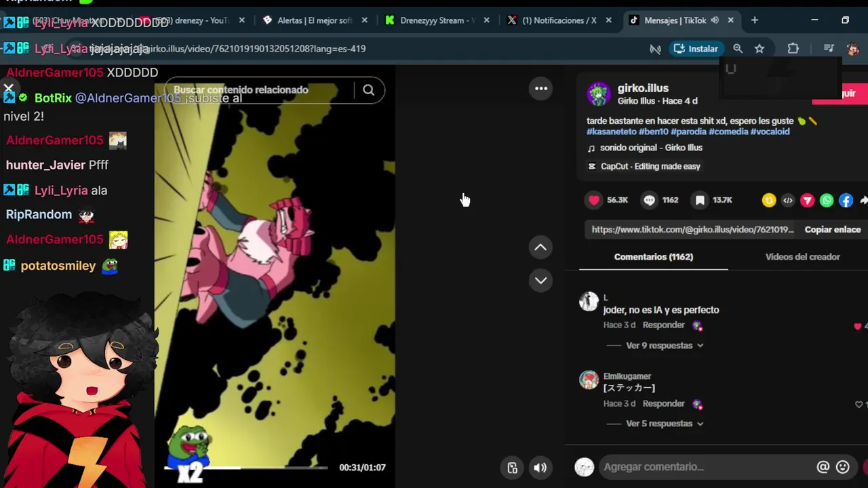Click the related content search magnifier

click(x=368, y=90)
